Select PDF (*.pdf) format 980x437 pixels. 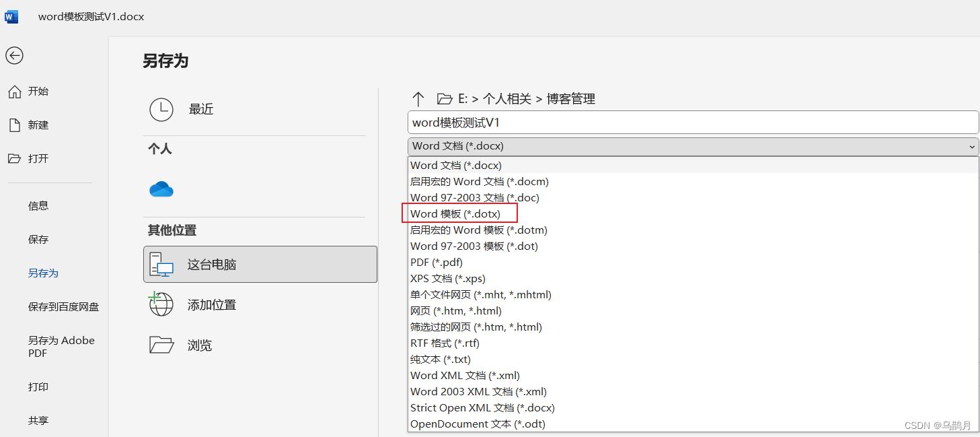point(693,262)
